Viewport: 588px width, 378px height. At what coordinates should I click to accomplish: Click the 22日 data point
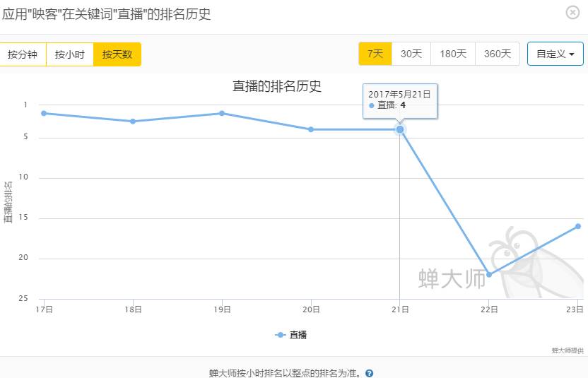click(489, 275)
